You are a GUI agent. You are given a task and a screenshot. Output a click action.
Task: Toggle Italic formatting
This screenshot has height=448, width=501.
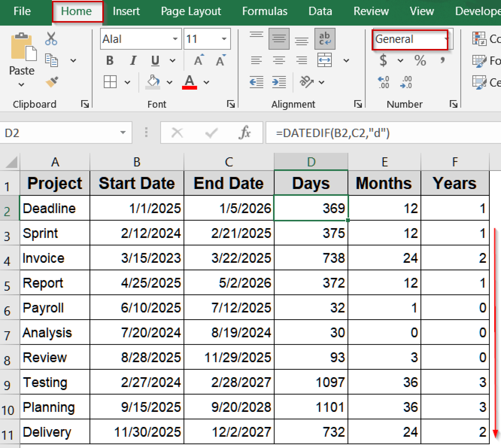pos(133,60)
